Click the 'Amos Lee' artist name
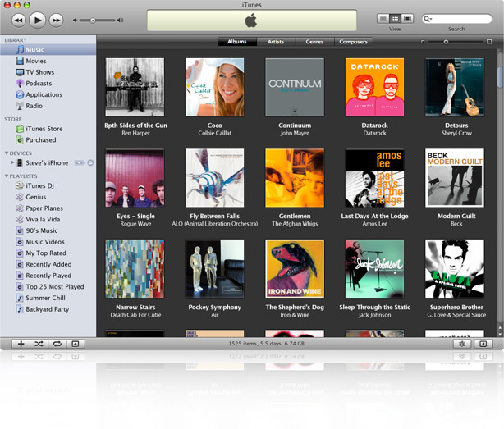The width and height of the screenshot is (504, 429). pyautogui.click(x=375, y=224)
